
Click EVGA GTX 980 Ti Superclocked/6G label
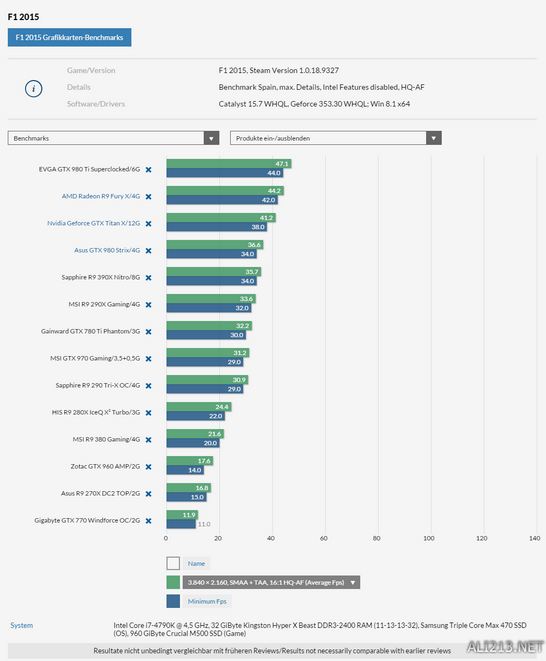89,169
